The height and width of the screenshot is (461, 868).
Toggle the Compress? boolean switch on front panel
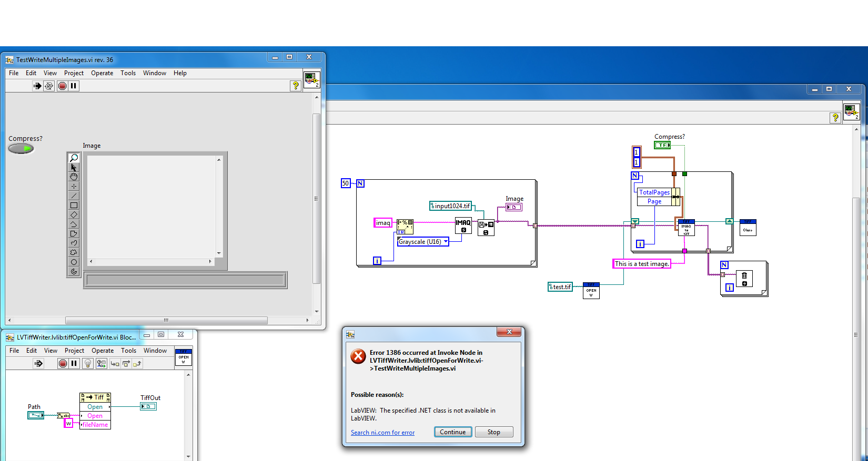21,148
